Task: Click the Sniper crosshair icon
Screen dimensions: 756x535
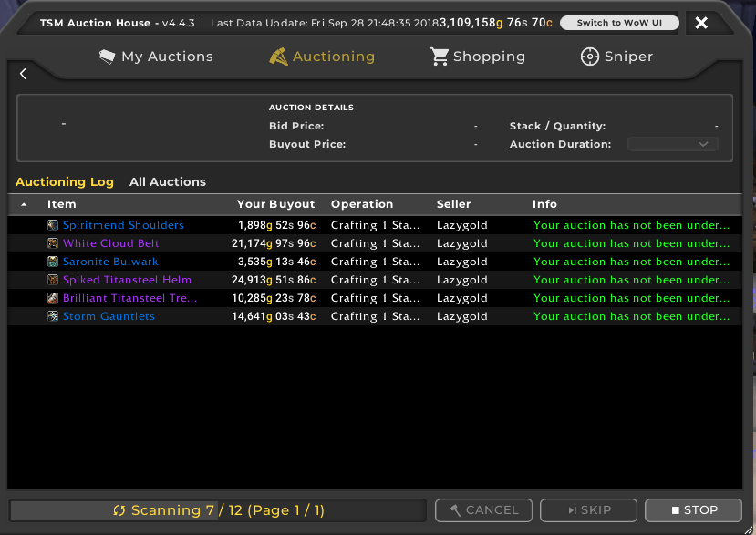Action: click(590, 57)
